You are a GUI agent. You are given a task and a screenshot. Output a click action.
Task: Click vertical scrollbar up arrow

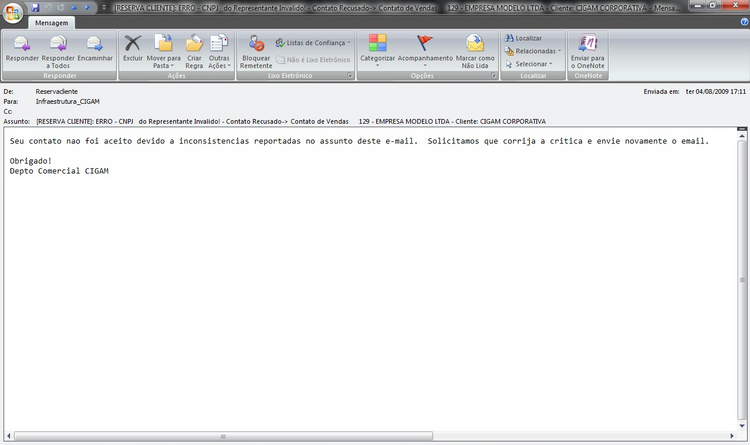742,136
